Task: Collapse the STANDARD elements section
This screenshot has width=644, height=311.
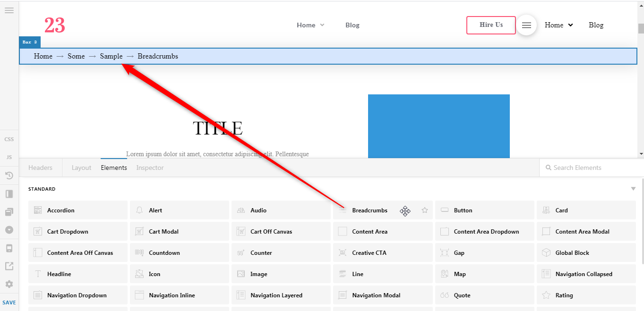Action: coord(633,189)
